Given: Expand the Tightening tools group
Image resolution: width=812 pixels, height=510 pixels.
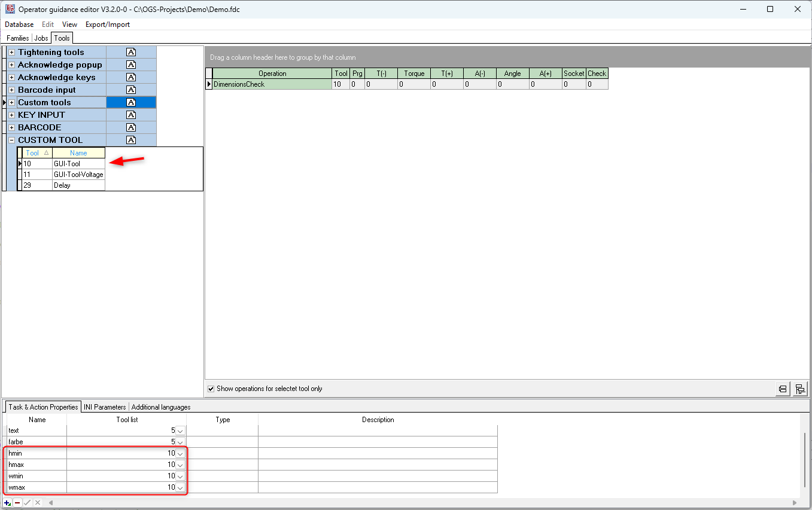Looking at the screenshot, I should pos(11,53).
